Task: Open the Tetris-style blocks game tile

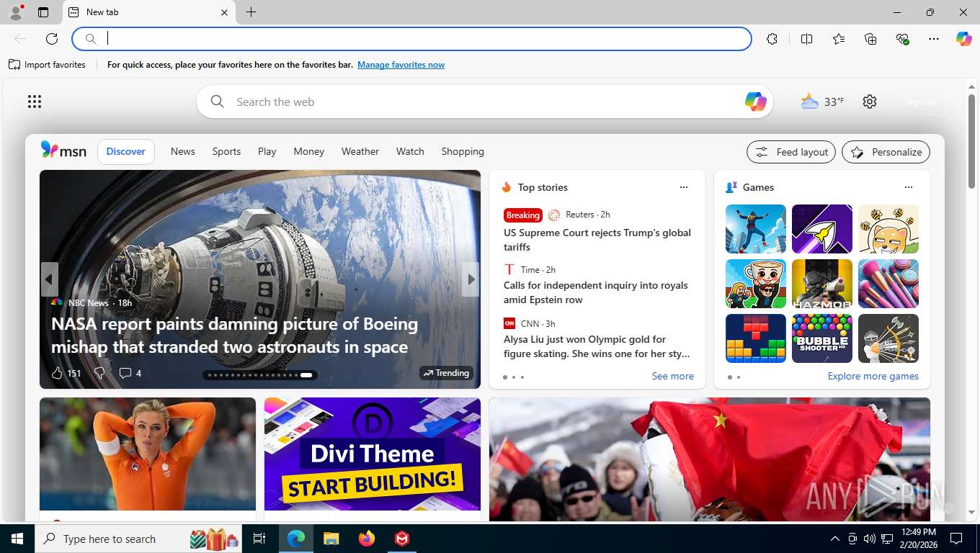Action: (x=756, y=338)
